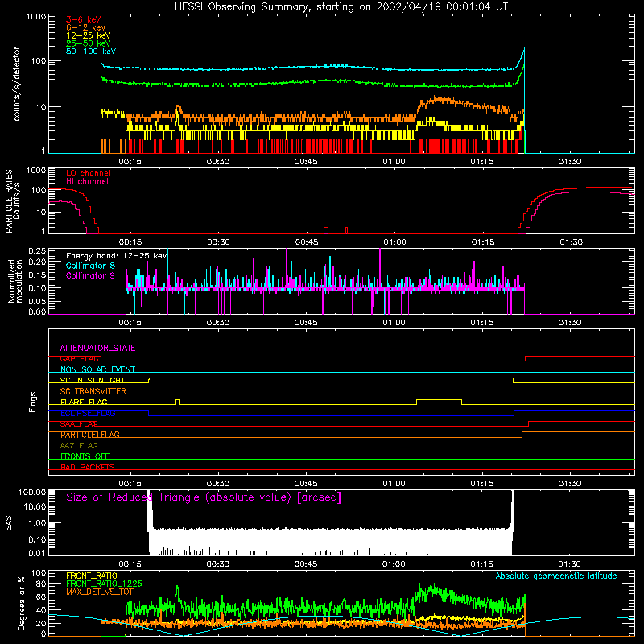The width and height of the screenshot is (644, 644).
Task: Click the 'Size of Reduced Triangle' caption
Action: pyautogui.click(x=204, y=497)
